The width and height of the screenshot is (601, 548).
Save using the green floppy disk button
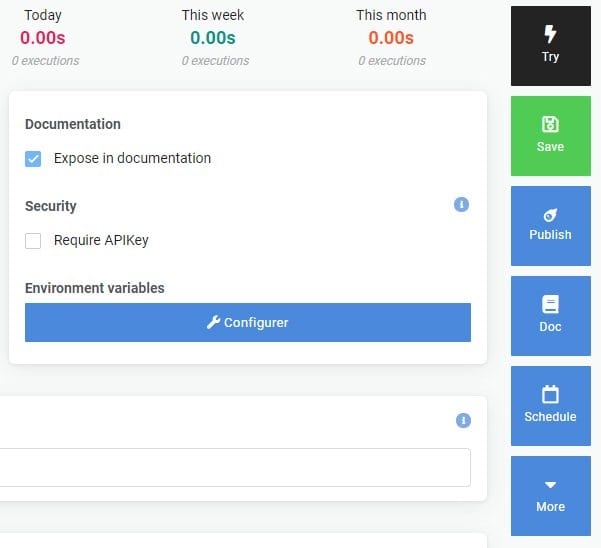550,135
